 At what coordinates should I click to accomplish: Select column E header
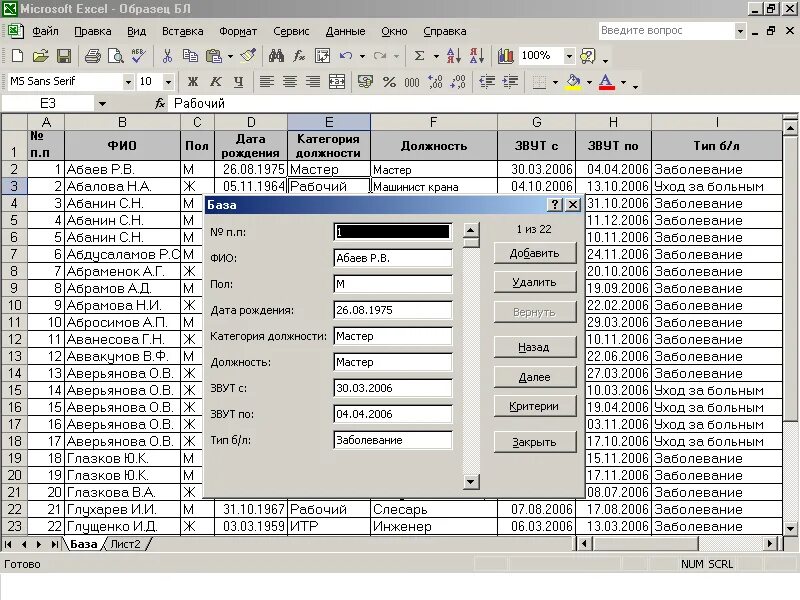click(329, 122)
